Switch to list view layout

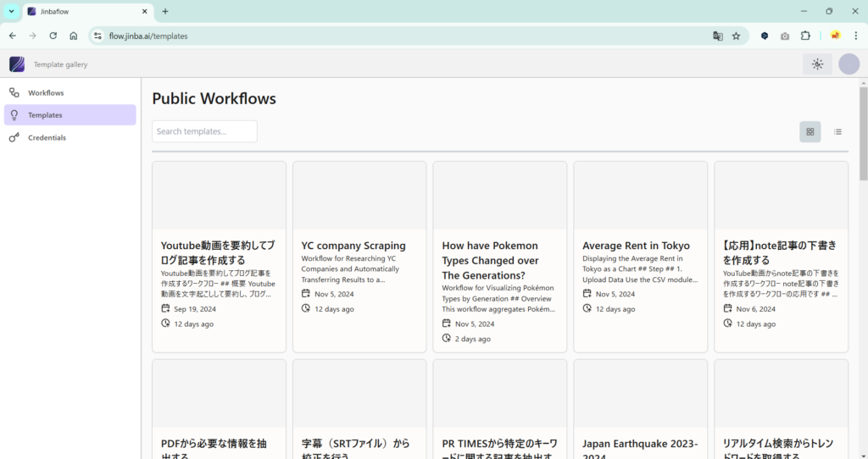[x=837, y=132]
